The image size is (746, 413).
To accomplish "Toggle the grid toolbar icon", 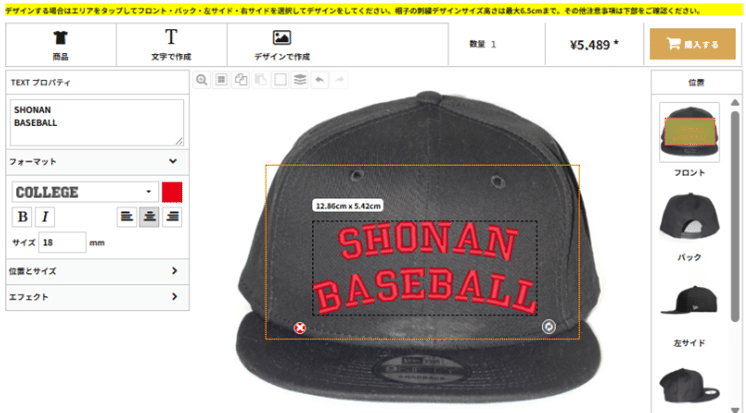I will (x=221, y=80).
